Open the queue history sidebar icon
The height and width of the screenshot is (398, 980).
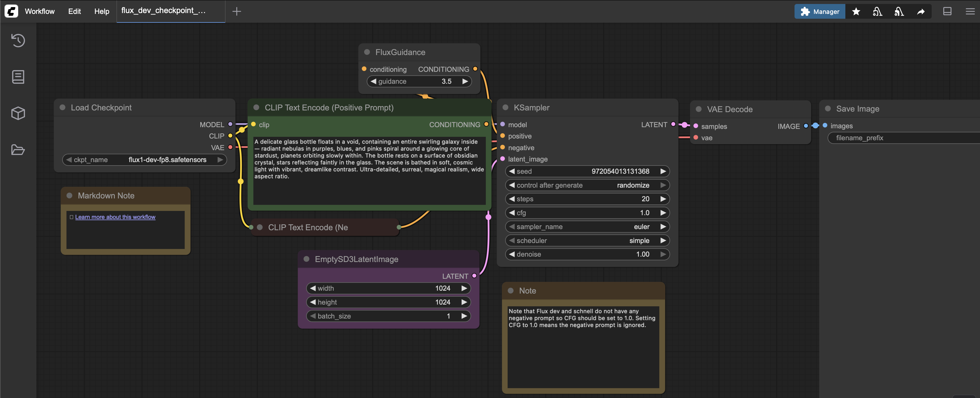pyautogui.click(x=18, y=40)
